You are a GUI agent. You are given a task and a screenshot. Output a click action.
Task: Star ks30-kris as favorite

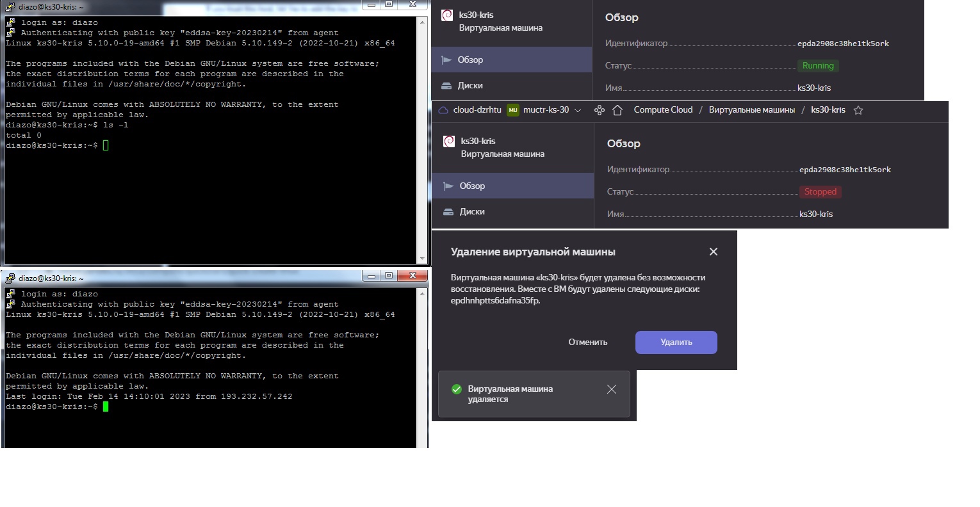click(858, 110)
